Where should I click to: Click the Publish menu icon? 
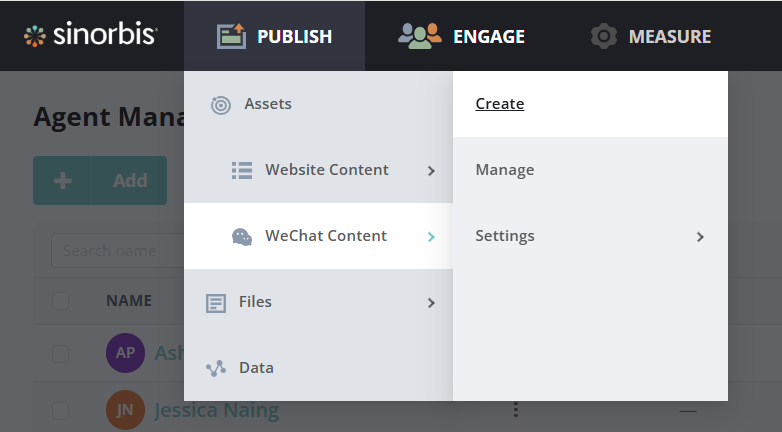tap(231, 37)
